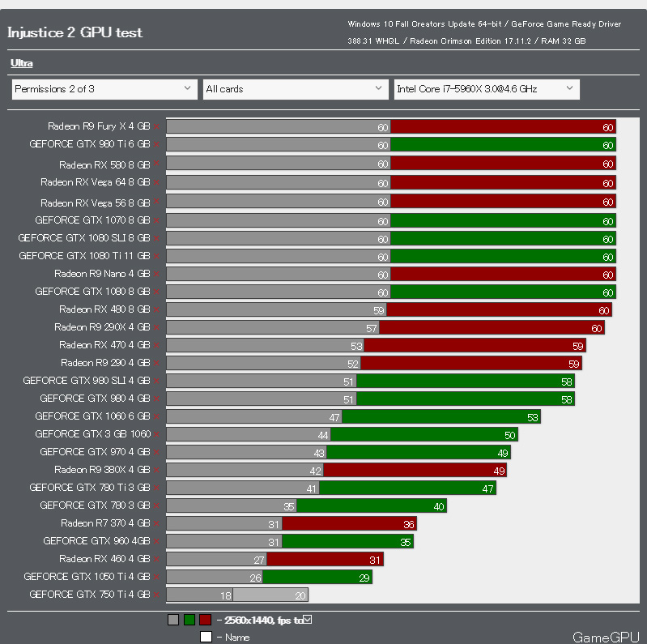
Task: Remove Radeon R7 370 4 GB with X
Action: pos(156,523)
